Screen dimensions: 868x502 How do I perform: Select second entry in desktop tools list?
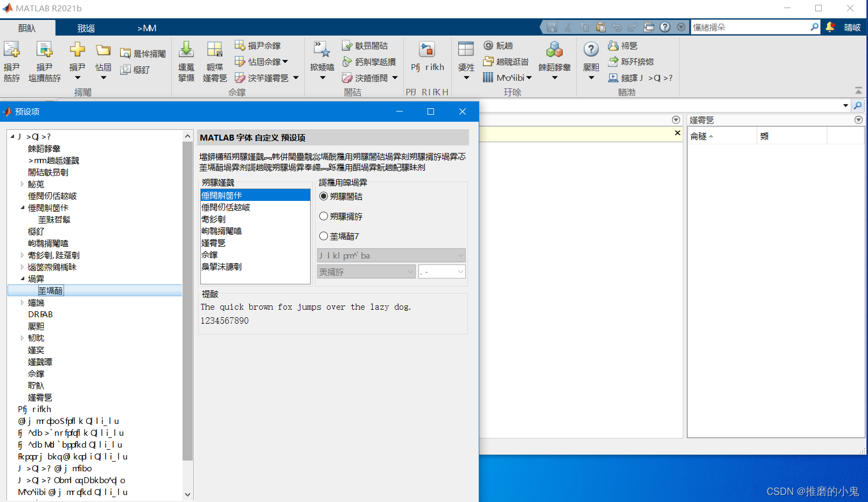point(226,207)
